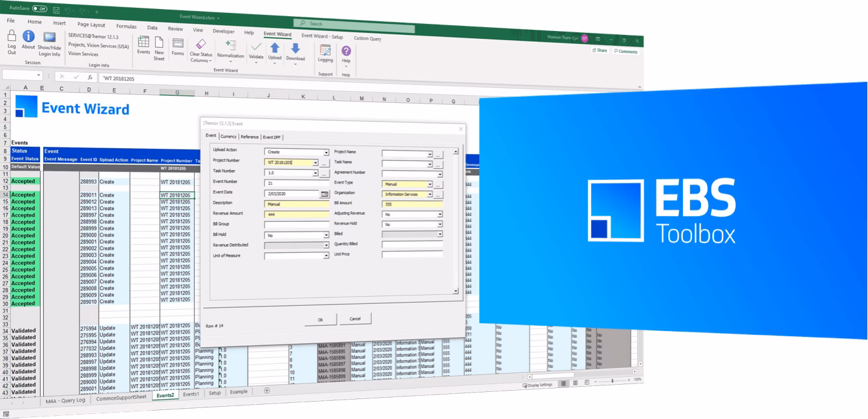Click the Upload arrow icon
Image resolution: width=868 pixels, height=419 pixels.
click(275, 48)
